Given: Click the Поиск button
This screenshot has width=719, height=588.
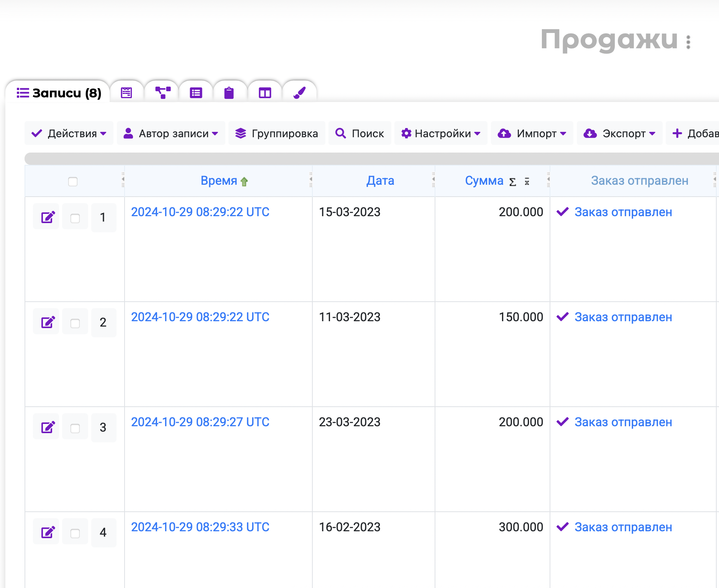Looking at the screenshot, I should pos(360,133).
